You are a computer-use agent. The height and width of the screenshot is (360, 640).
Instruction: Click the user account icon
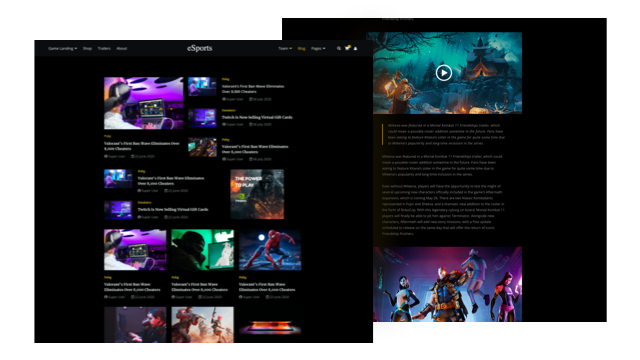[356, 49]
